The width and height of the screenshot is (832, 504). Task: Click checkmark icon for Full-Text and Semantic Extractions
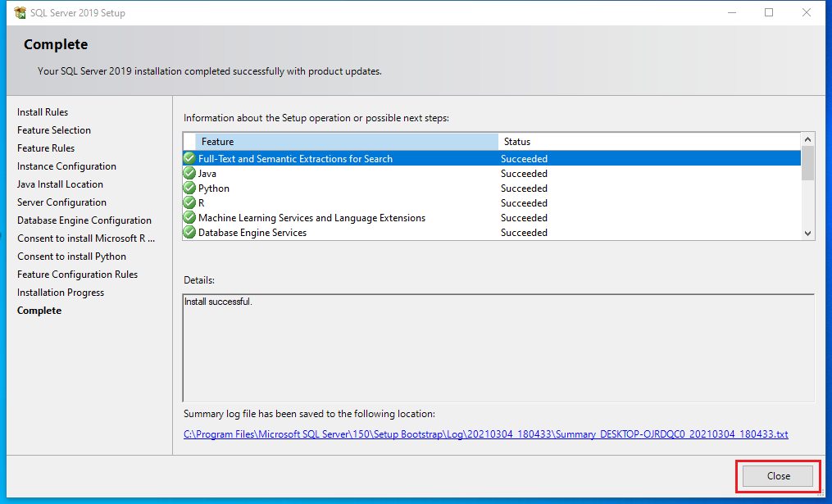pos(189,159)
